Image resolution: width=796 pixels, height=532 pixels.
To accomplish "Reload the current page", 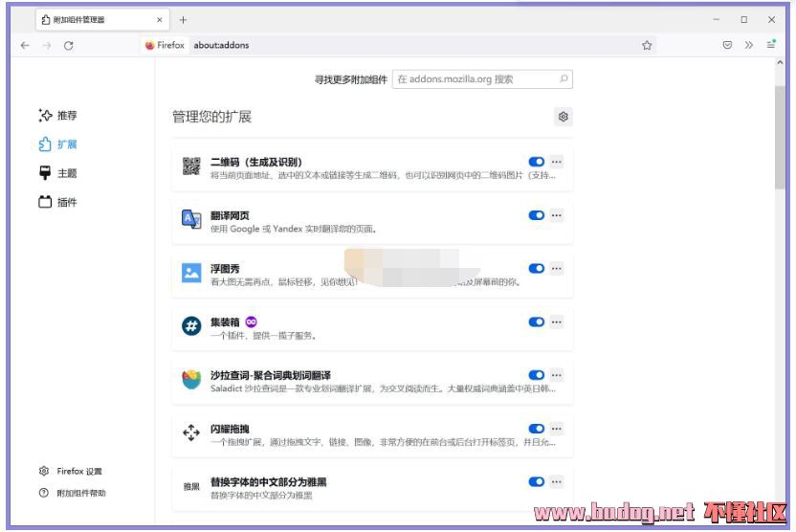I will (69, 45).
